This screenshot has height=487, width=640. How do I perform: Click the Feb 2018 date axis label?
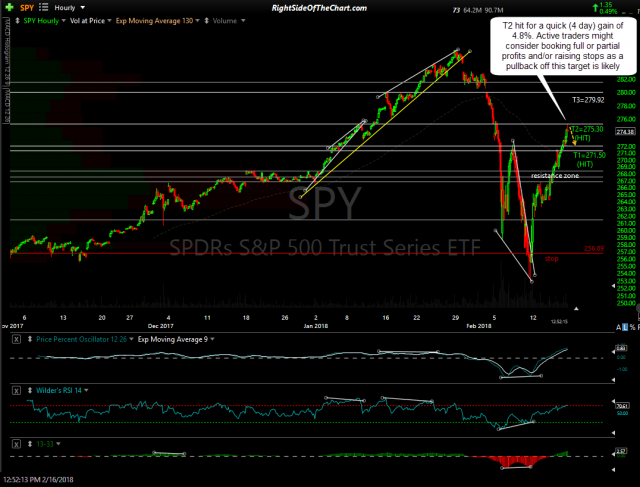[x=479, y=326]
